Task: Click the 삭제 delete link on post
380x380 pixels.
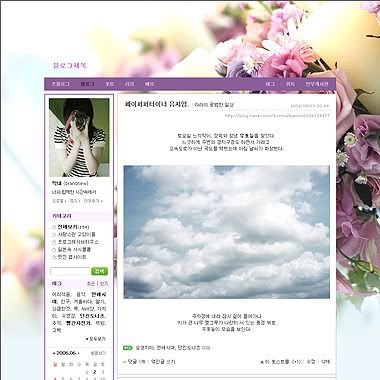Action: pyautogui.click(x=325, y=361)
